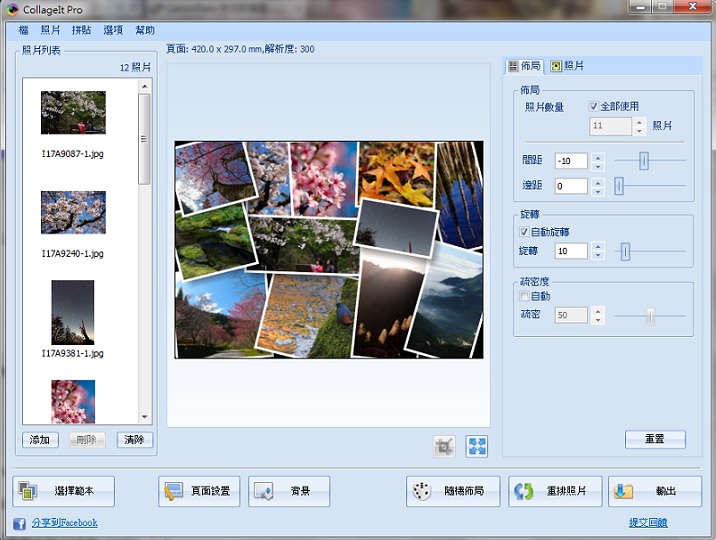Image resolution: width=716 pixels, height=540 pixels.
Task: Click the crop photo icon below the canvas
Action: (444, 446)
